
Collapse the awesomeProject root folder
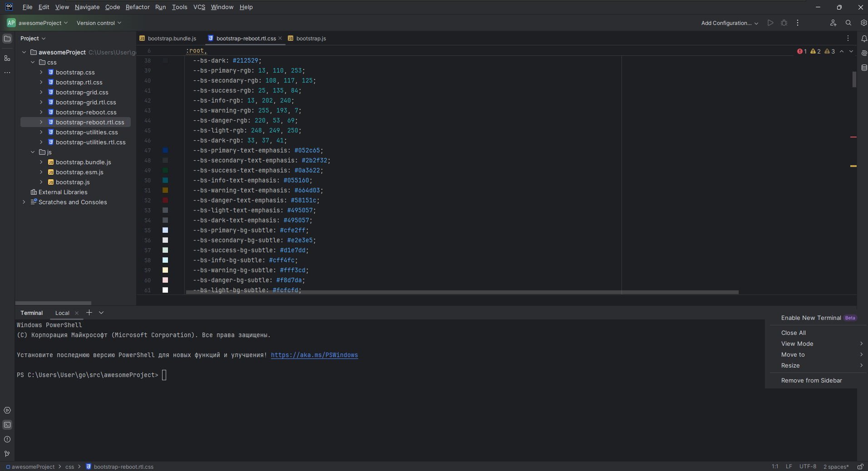click(24, 52)
